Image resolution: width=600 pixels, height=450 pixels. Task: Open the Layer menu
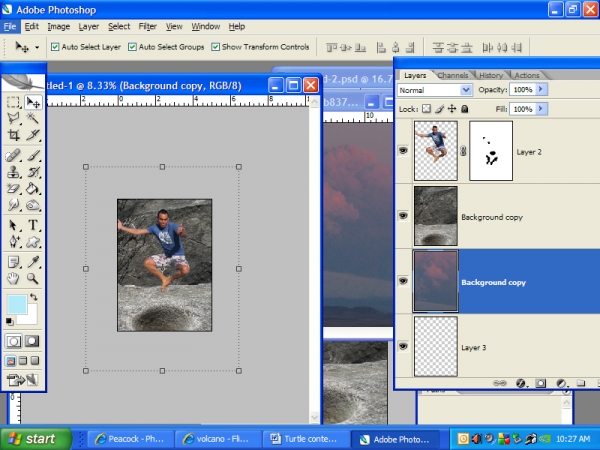click(89, 26)
